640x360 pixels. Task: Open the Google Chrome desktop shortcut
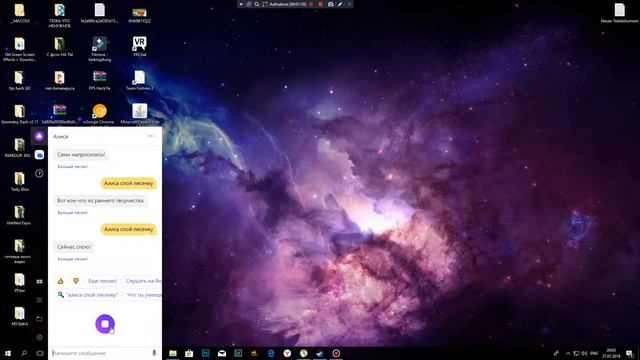click(99, 115)
